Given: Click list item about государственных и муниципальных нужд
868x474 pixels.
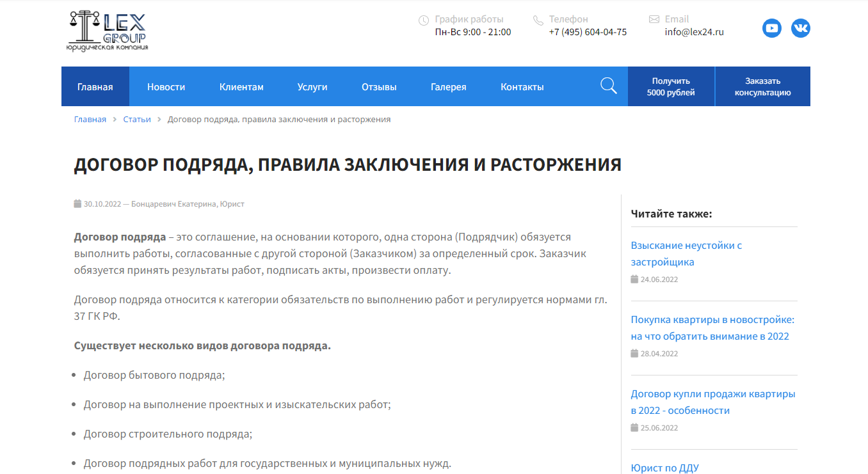Looking at the screenshot, I should tap(268, 463).
